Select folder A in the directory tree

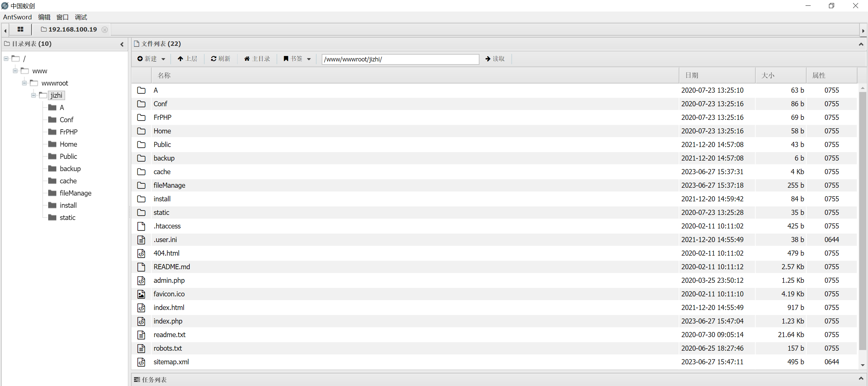62,108
